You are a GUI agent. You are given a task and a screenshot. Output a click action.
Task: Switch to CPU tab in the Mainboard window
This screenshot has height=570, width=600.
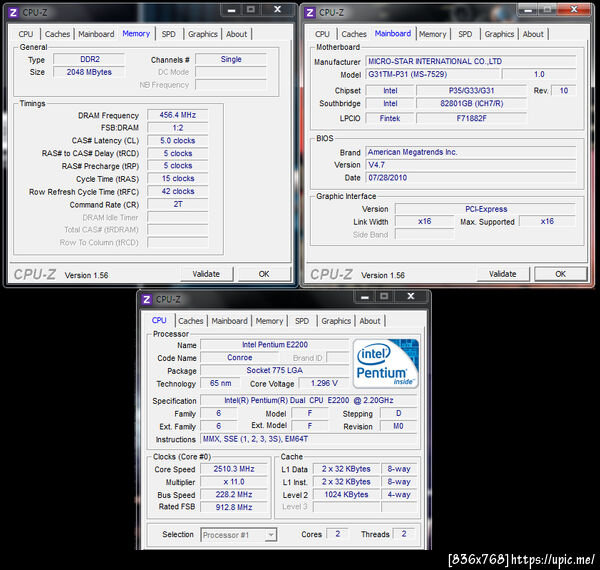coord(322,34)
